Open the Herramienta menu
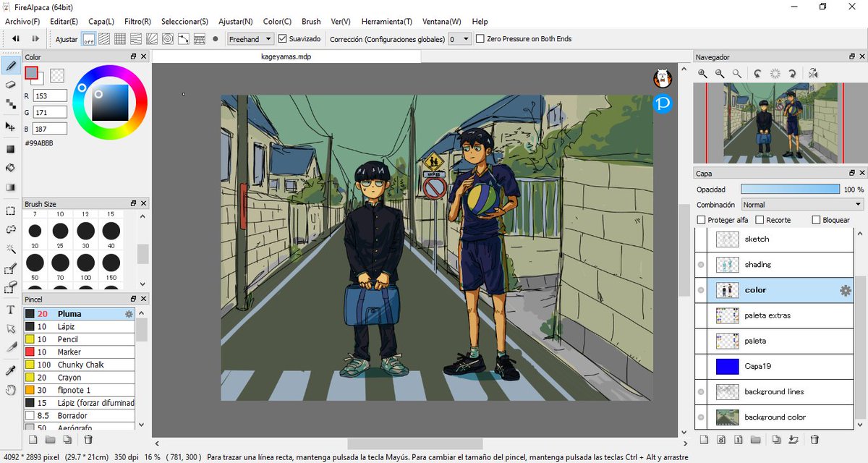Image resolution: width=868 pixels, height=463 pixels. (386, 21)
